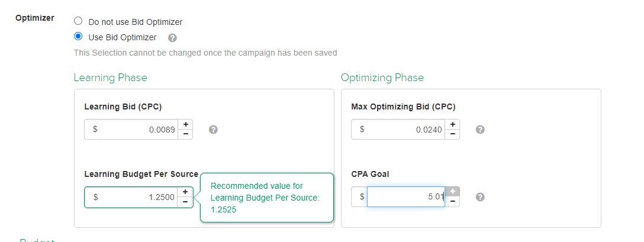Decrease Max Optimizing Bid with minus button
Screen dimensions: 644x242
click(x=453, y=134)
